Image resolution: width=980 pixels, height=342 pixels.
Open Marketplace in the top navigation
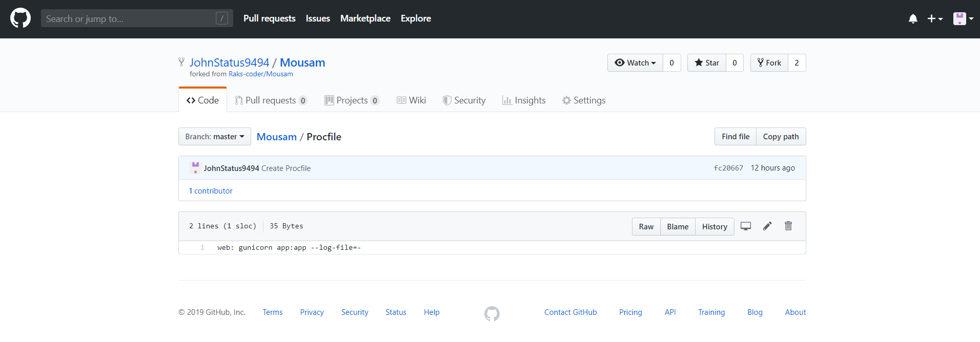coord(365,18)
